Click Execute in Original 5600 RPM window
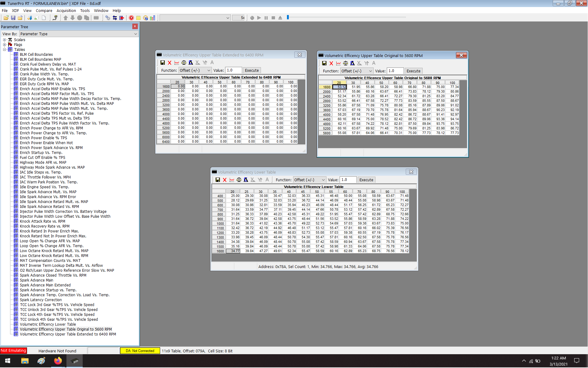Image resolution: width=588 pixels, height=368 pixels. 413,71
